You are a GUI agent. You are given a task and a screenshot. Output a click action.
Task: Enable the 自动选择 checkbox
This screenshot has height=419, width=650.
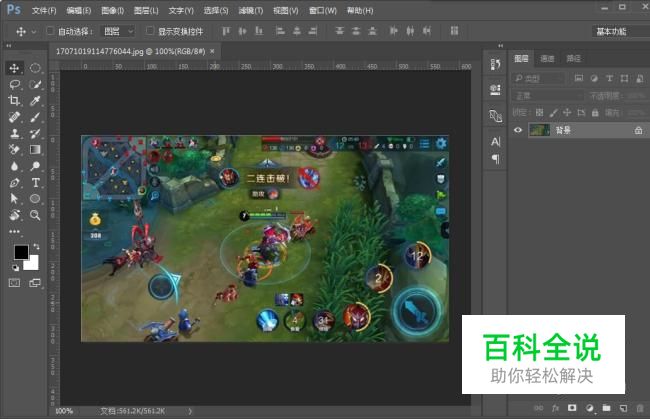[51, 31]
